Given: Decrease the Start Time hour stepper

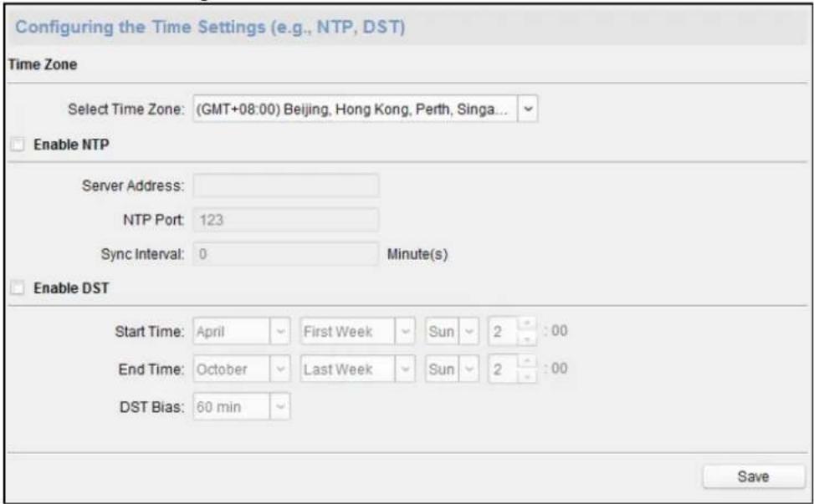Looking at the screenshot, I should (527, 339).
